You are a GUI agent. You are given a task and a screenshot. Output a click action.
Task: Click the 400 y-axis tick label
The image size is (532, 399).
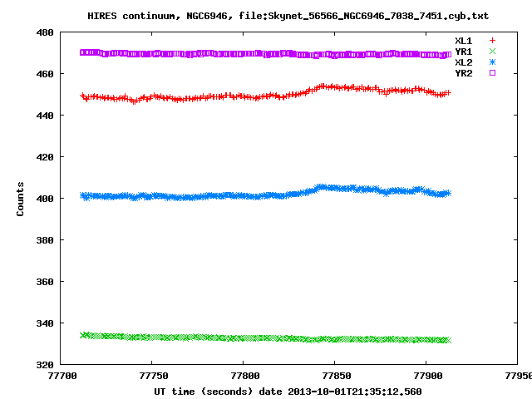click(x=45, y=199)
